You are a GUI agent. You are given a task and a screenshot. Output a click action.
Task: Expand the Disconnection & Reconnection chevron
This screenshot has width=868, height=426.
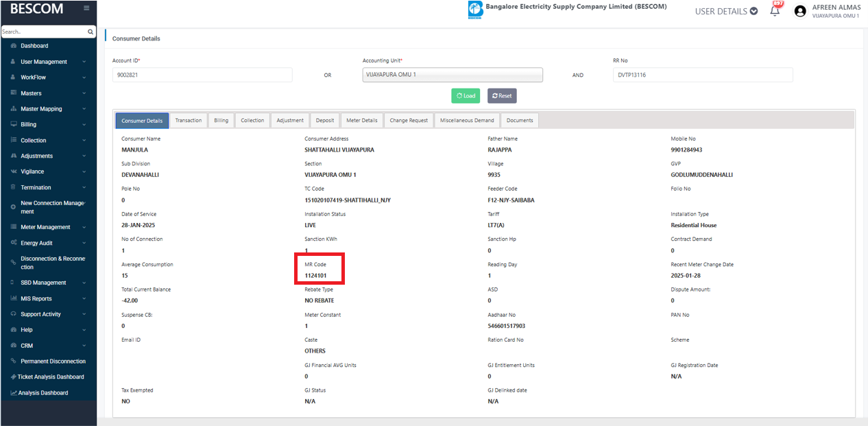84,259
